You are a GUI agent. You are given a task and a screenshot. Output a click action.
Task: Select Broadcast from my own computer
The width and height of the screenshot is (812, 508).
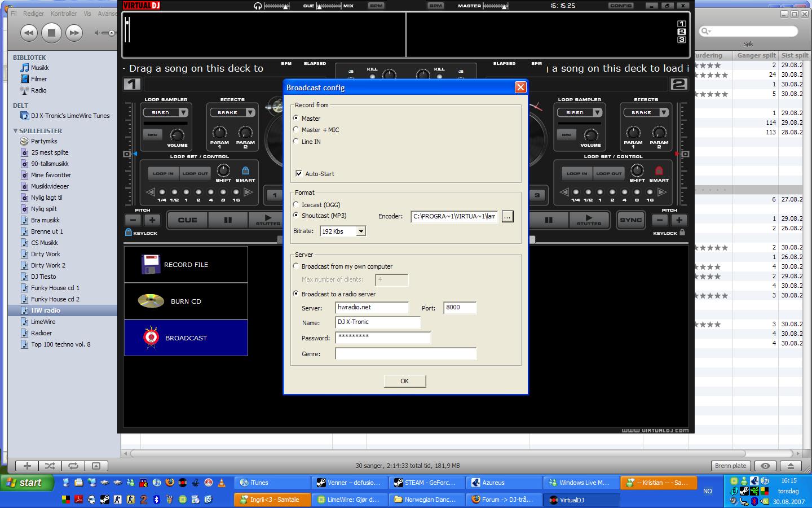tap(297, 266)
